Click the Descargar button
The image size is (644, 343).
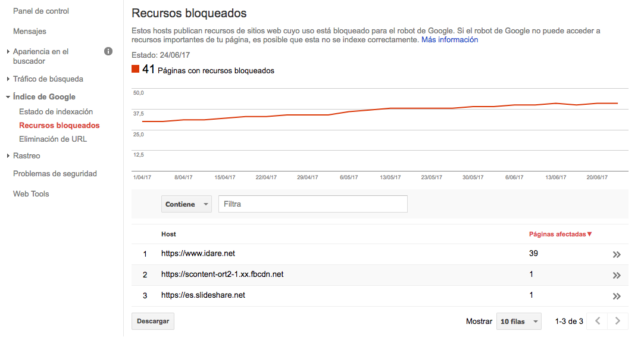point(152,321)
